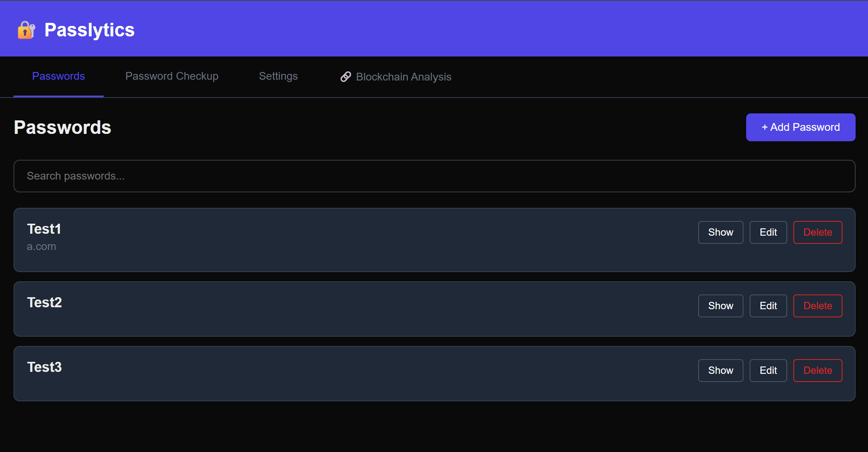Viewport: 868px width, 452px height.
Task: Open the Password Checkup tab
Action: 172,76
